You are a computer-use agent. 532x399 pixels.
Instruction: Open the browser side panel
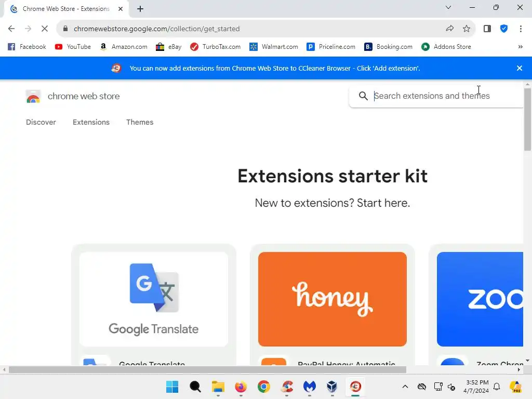tap(487, 29)
